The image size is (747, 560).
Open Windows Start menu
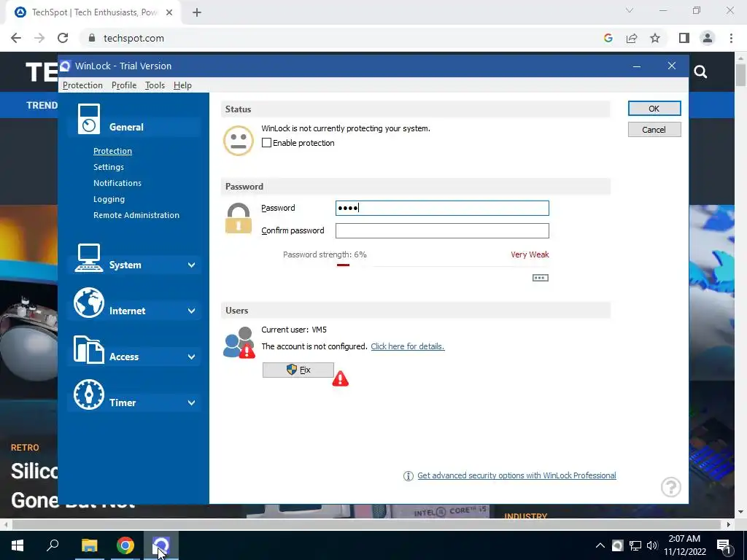[x=18, y=545]
